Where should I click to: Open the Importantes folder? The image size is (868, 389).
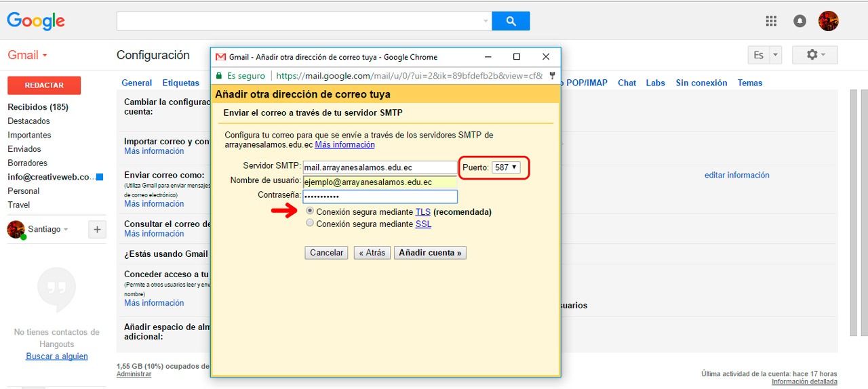click(29, 135)
